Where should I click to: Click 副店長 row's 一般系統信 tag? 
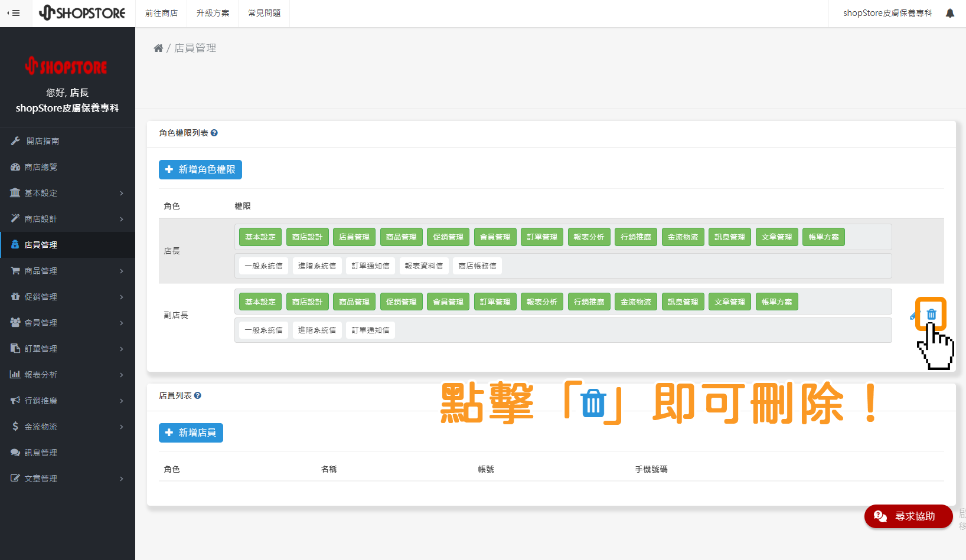tap(264, 330)
